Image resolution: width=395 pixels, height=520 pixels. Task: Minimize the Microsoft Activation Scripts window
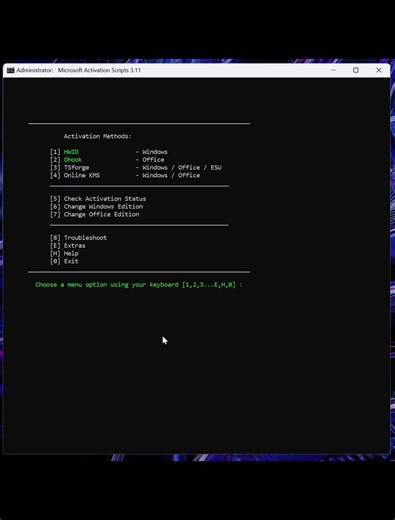pyautogui.click(x=333, y=70)
